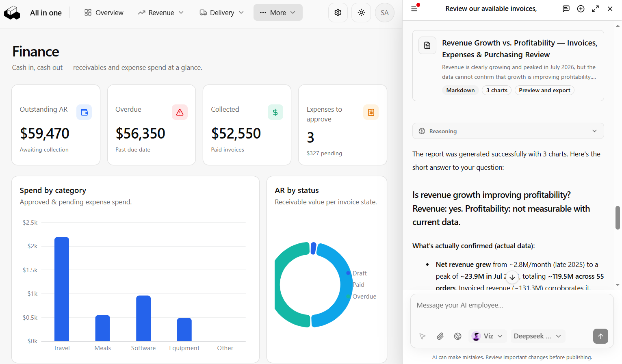
Task: Click the All in one title text
Action: (46, 13)
